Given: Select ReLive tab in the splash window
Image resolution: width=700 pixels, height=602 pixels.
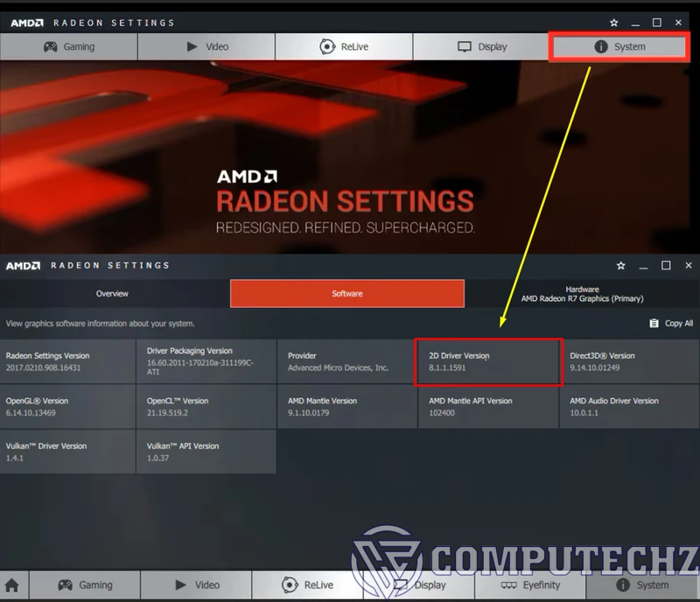Looking at the screenshot, I should click(344, 46).
